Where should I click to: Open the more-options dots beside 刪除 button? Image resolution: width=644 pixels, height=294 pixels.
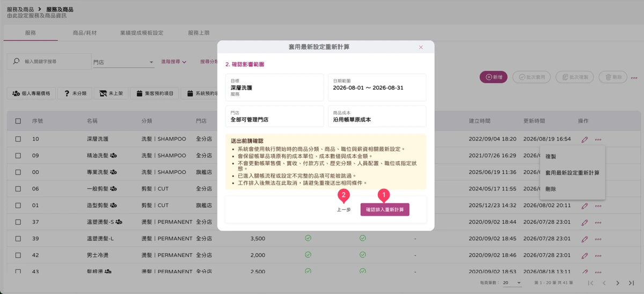634,78
